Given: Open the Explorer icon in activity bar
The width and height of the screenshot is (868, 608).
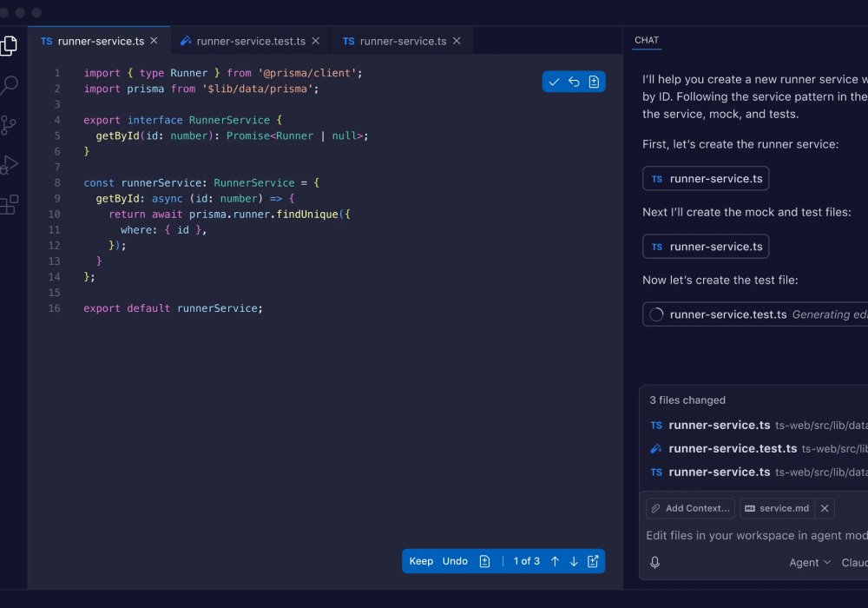Looking at the screenshot, I should [9, 46].
